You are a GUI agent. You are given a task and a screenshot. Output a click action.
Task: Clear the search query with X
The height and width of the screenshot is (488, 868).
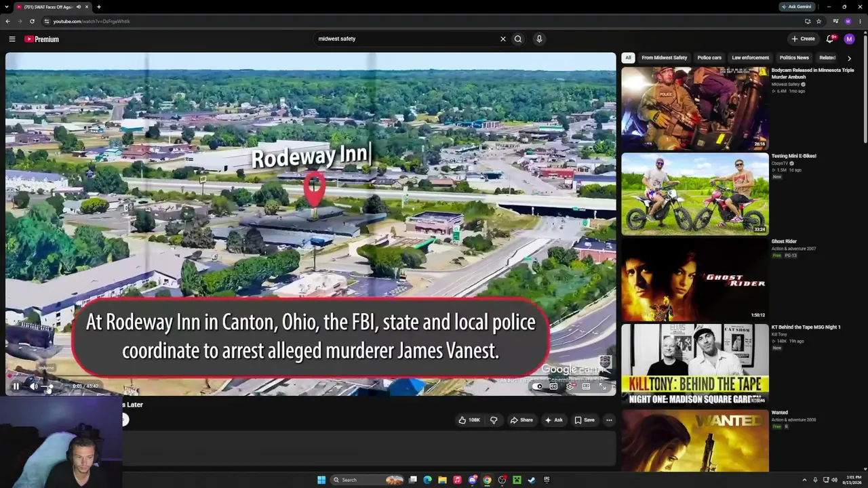point(502,39)
